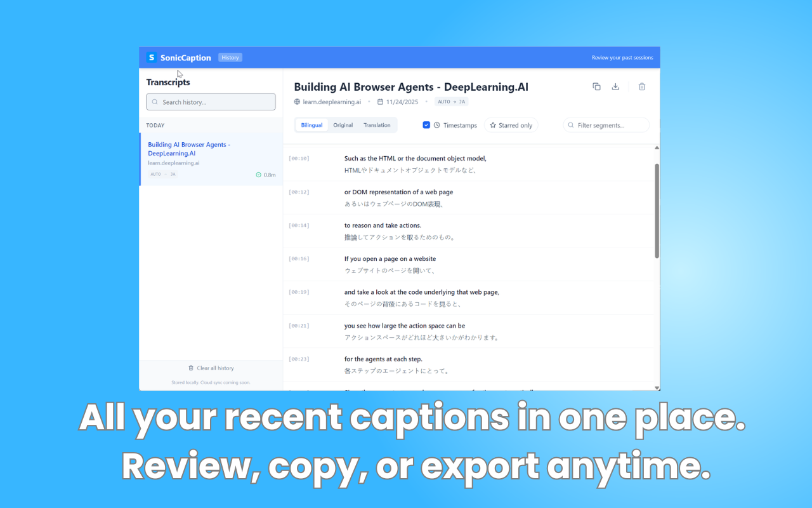
Task: Click the search magnifier in the history search box
Action: coord(155,102)
